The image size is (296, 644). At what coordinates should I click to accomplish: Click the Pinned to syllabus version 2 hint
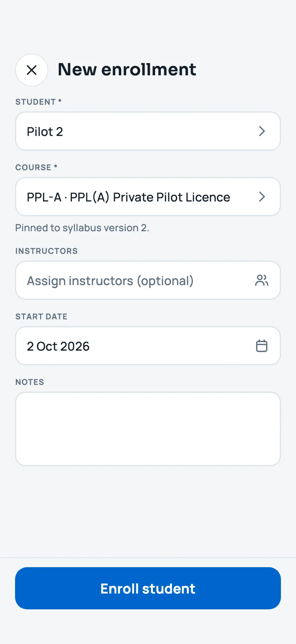click(82, 228)
